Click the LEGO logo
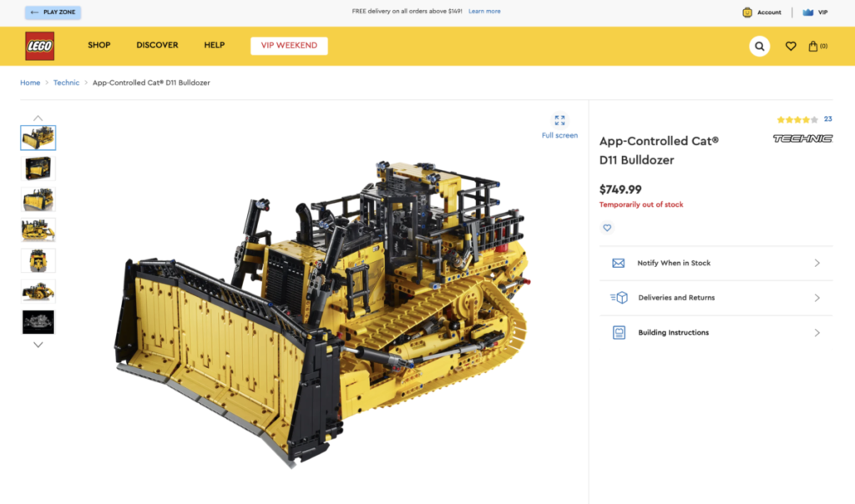This screenshot has width=855, height=504. coord(40,46)
